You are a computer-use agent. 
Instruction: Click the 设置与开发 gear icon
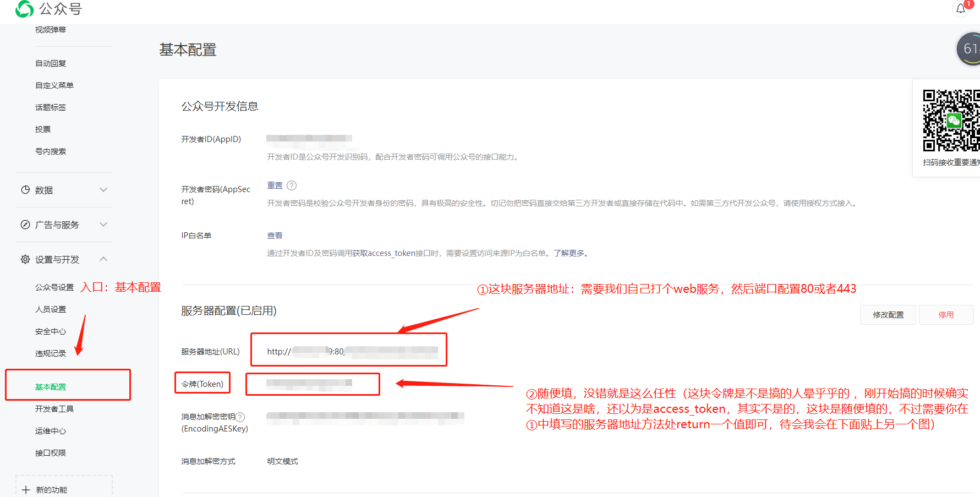[x=25, y=259]
